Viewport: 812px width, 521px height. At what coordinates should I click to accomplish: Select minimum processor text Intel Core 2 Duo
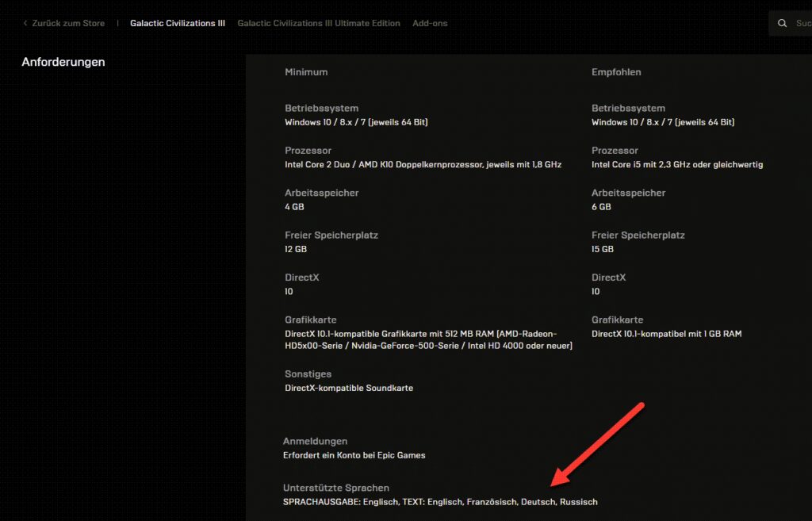(423, 164)
